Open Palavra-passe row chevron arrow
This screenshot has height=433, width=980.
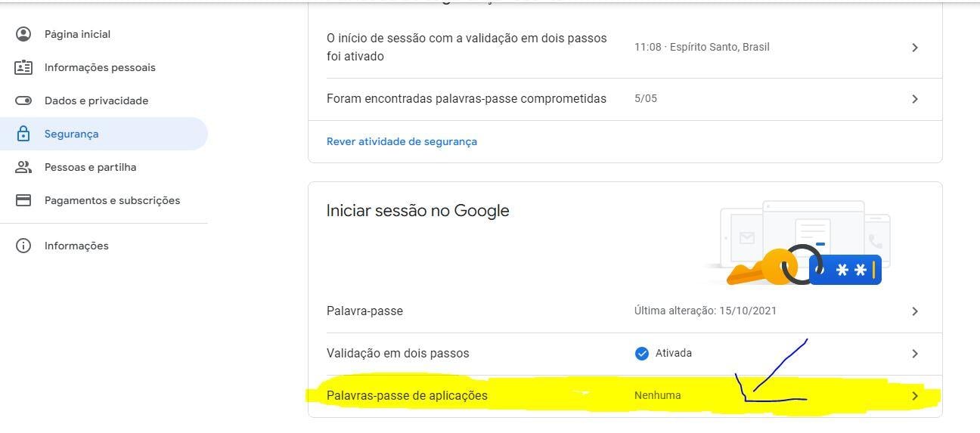pos(915,311)
